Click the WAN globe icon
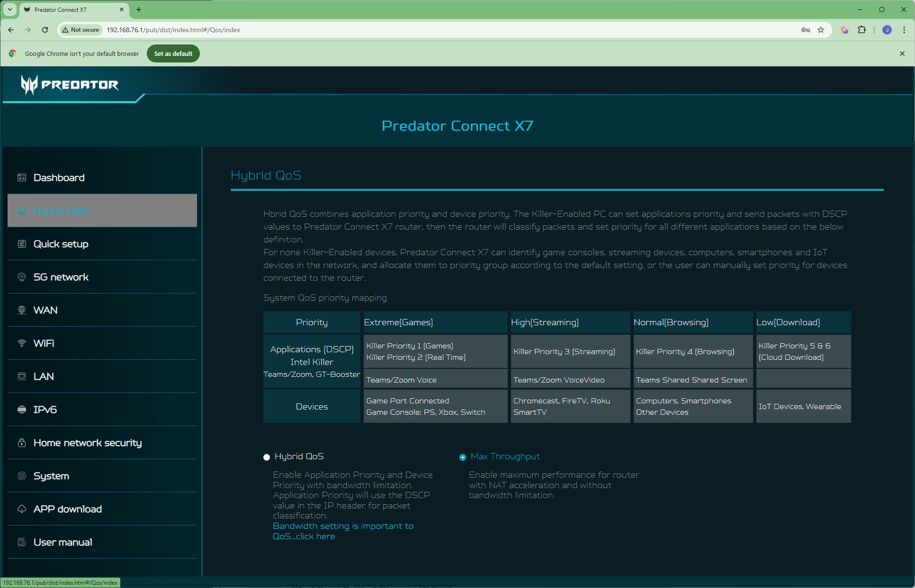915x588 pixels. click(22, 310)
